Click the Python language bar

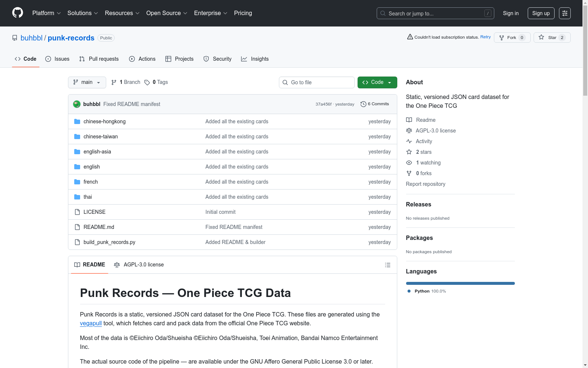(460, 283)
